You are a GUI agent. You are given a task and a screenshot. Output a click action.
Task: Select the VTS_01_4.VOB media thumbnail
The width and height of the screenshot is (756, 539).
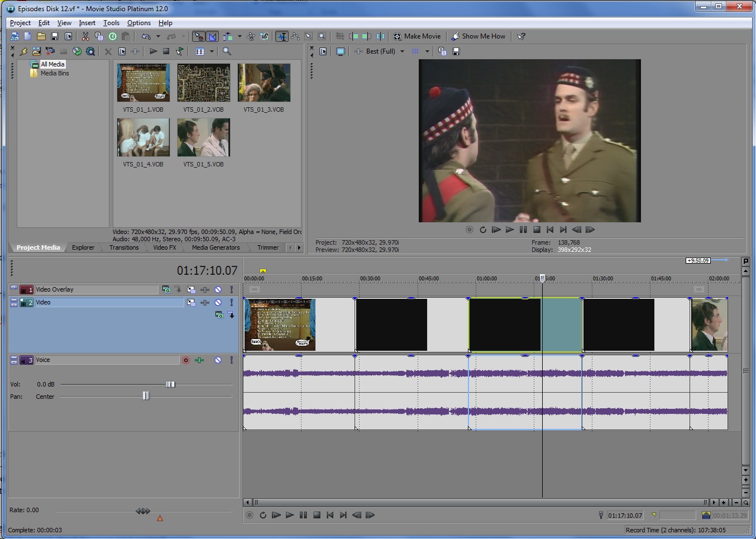143,137
